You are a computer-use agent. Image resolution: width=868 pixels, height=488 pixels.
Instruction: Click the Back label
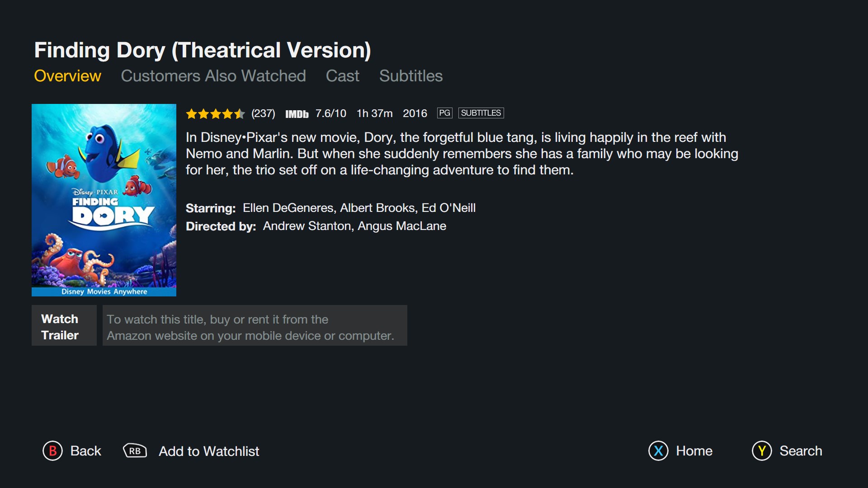[x=85, y=451]
